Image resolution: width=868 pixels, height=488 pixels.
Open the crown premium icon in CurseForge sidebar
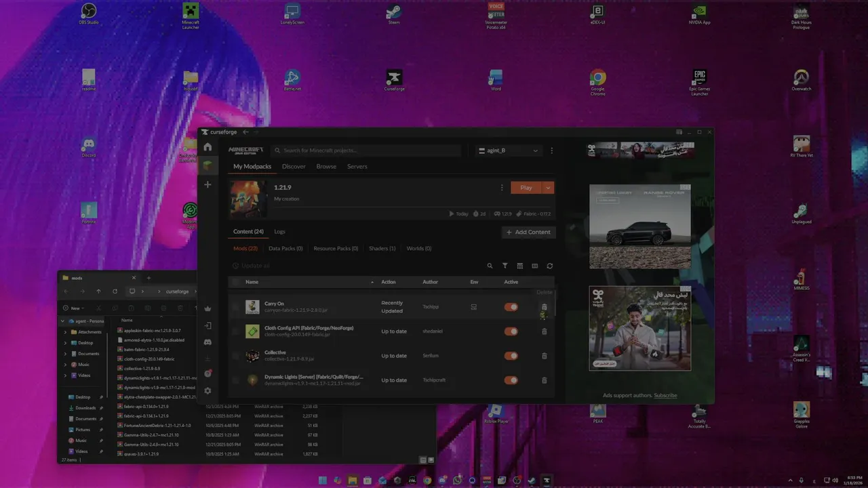tap(208, 308)
